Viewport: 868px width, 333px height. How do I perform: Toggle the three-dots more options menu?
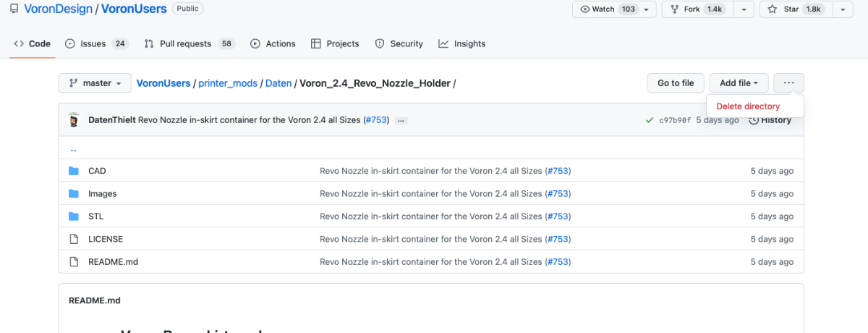(x=788, y=83)
